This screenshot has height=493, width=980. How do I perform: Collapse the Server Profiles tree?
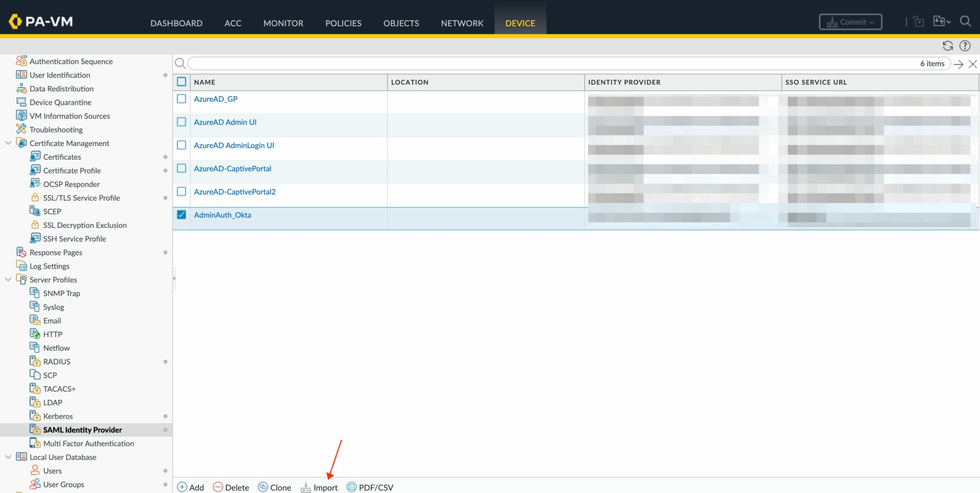click(x=8, y=280)
